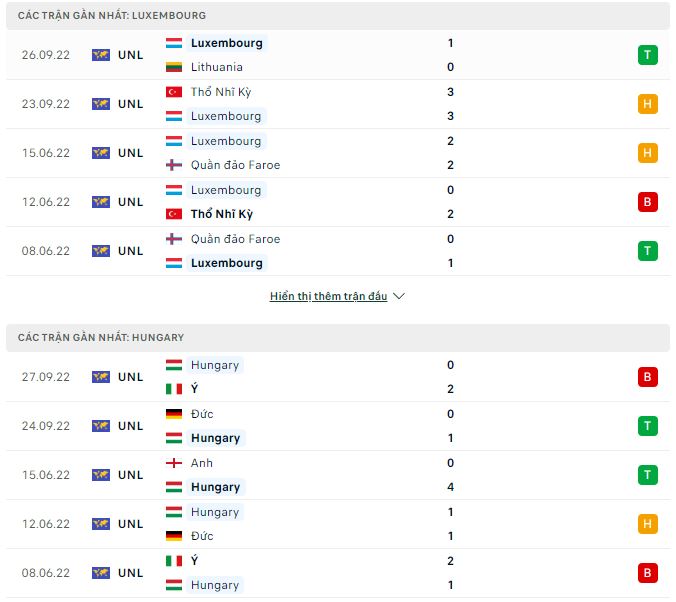Click the Các trận gần nhất: Luxembourg header

coord(112,16)
